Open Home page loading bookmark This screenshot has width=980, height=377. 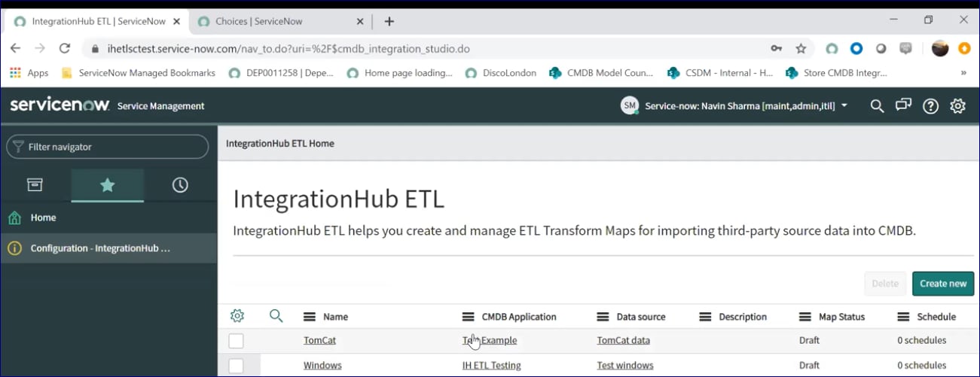[399, 73]
